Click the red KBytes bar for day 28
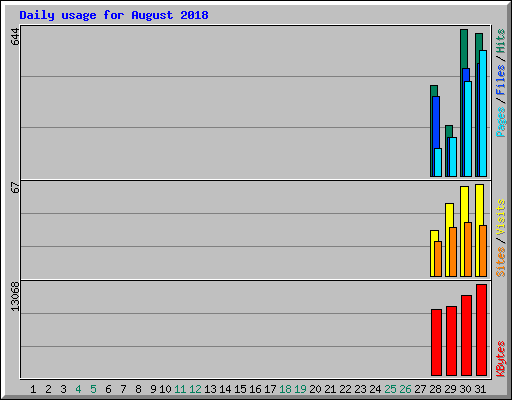 tap(436, 342)
